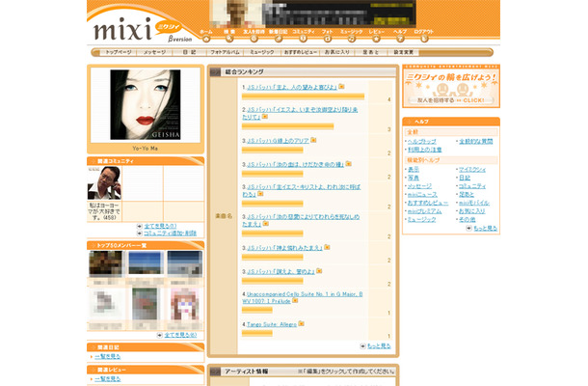Click folder icon beside G線上のアリア track
The height and width of the screenshot is (386, 588).
pyautogui.click(x=313, y=140)
